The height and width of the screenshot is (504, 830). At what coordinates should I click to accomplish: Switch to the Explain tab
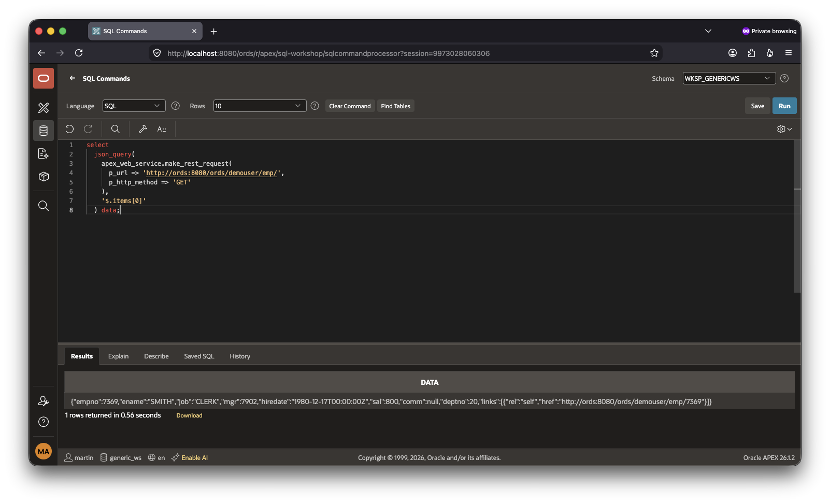118,356
